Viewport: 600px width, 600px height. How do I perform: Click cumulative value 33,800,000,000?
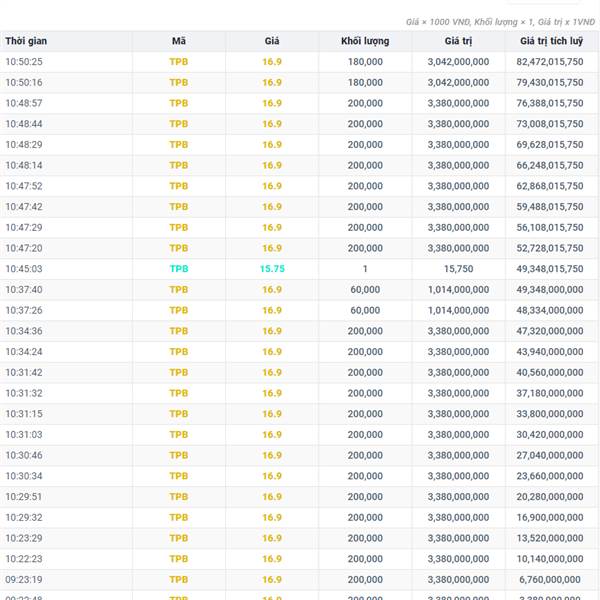tap(550, 414)
